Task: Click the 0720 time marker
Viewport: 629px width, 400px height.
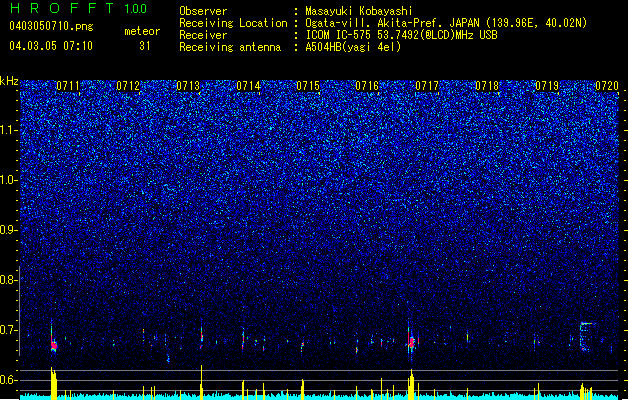Action: point(607,86)
